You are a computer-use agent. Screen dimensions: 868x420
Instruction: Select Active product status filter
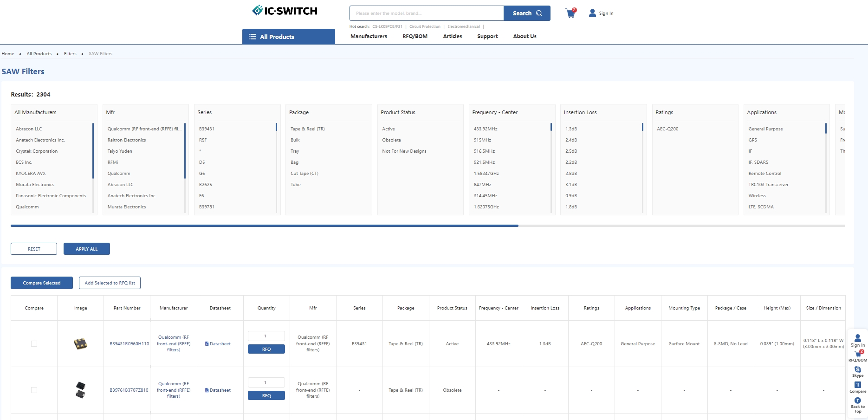389,129
